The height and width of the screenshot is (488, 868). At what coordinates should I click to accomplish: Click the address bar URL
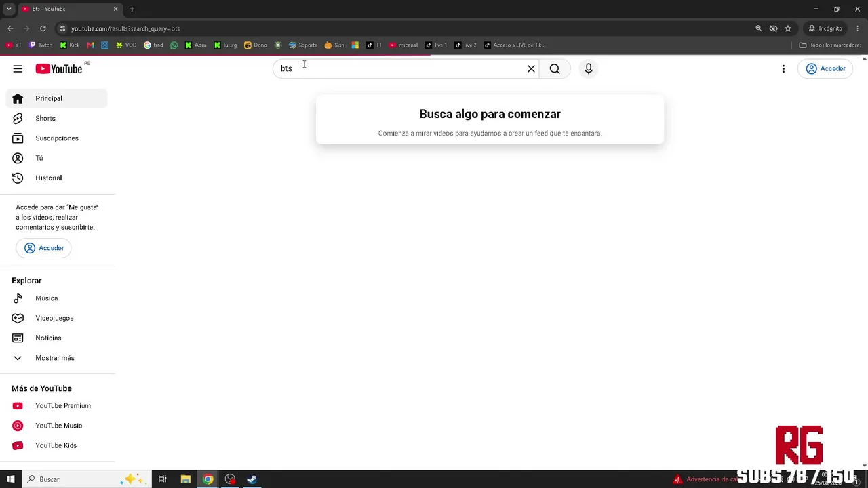125,28
